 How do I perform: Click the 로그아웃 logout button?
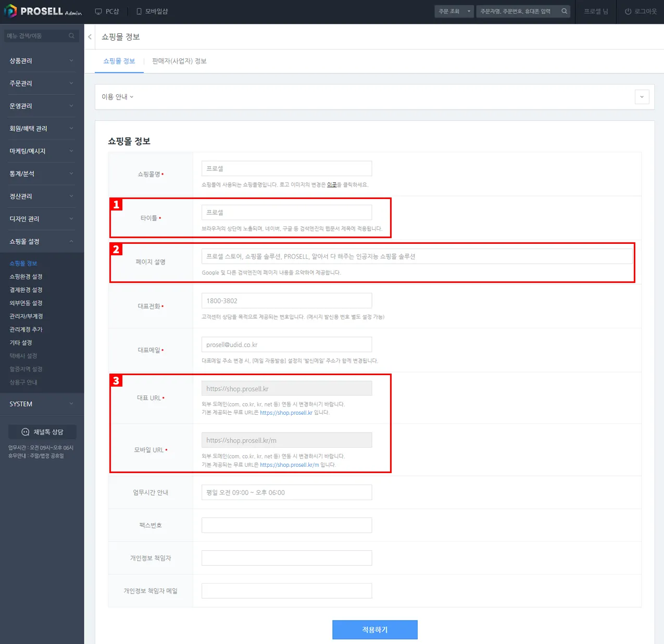coord(641,11)
